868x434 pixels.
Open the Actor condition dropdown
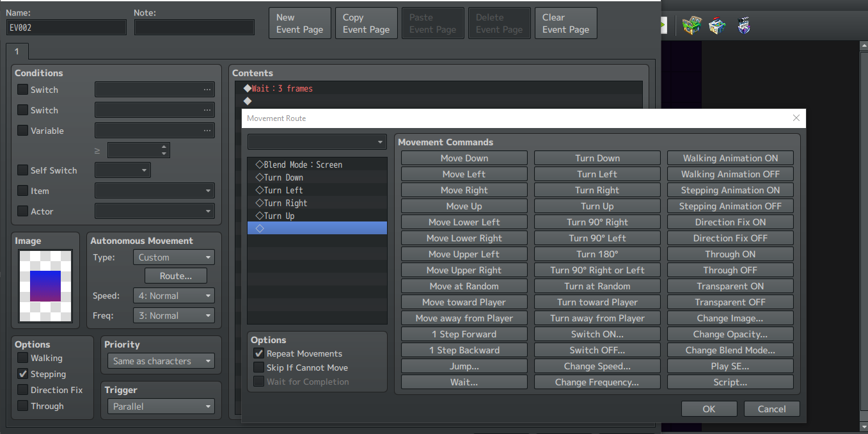pos(155,211)
